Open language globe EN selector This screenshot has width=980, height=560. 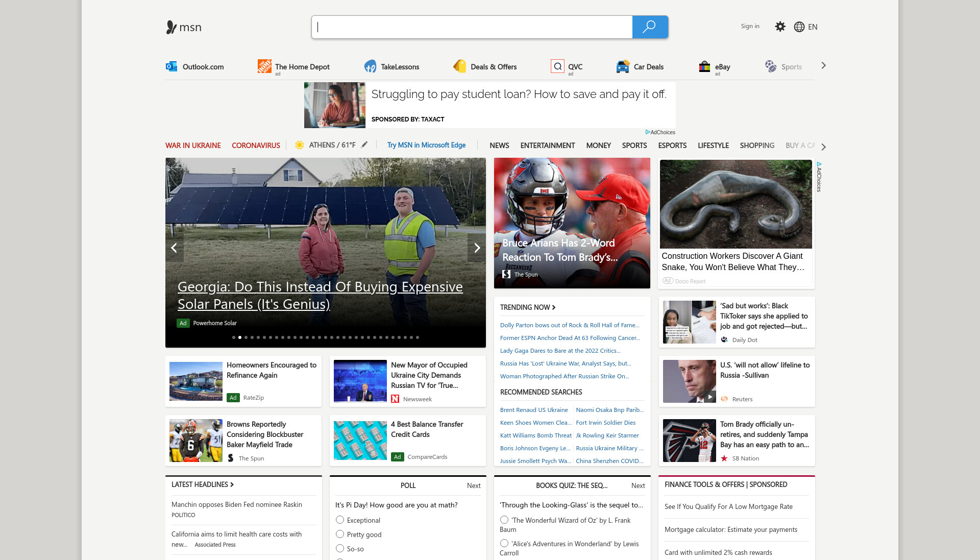(805, 27)
